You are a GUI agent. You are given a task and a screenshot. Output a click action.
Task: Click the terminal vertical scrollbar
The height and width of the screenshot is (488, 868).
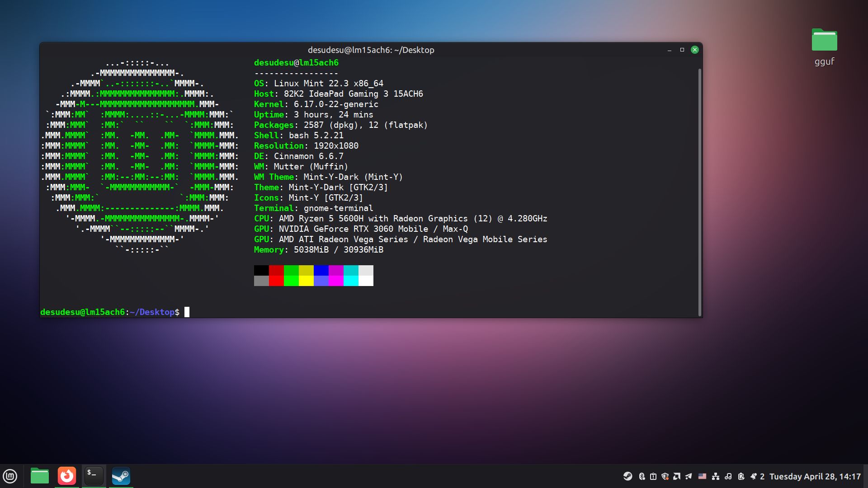tap(699, 192)
